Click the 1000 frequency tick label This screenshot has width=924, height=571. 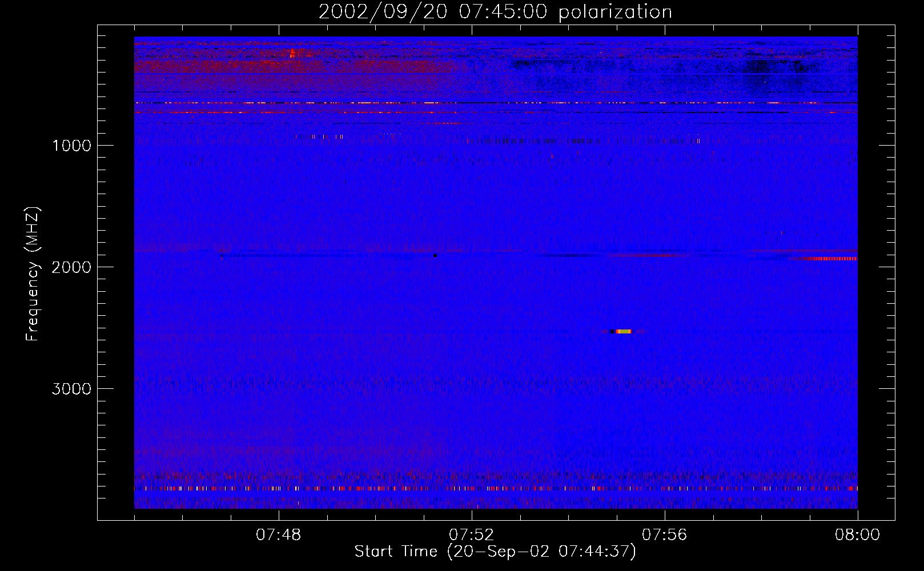pos(71,146)
